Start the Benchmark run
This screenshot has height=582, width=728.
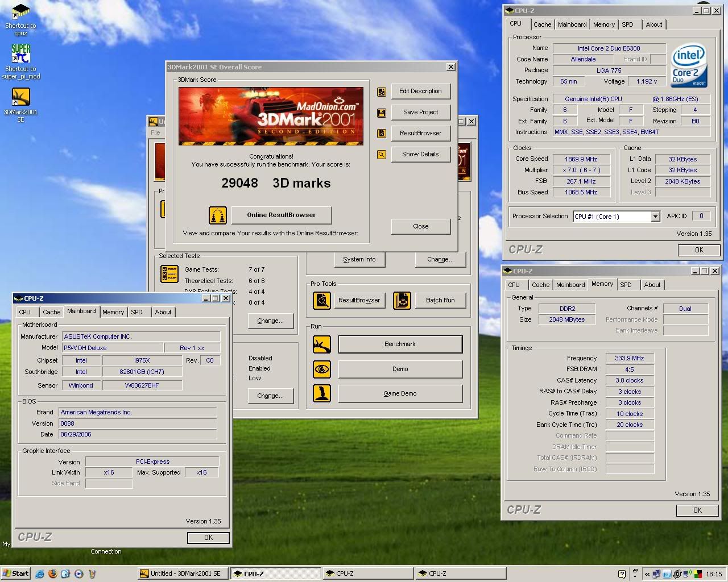pyautogui.click(x=400, y=344)
